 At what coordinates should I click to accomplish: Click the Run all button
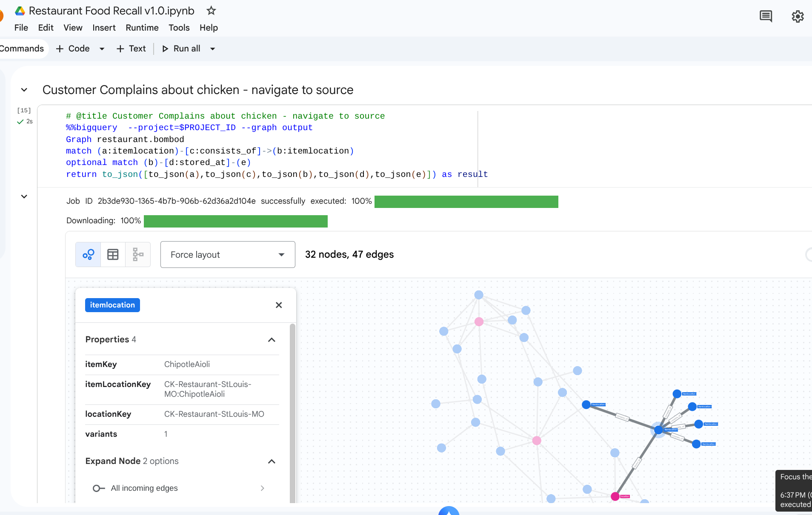tap(181, 49)
